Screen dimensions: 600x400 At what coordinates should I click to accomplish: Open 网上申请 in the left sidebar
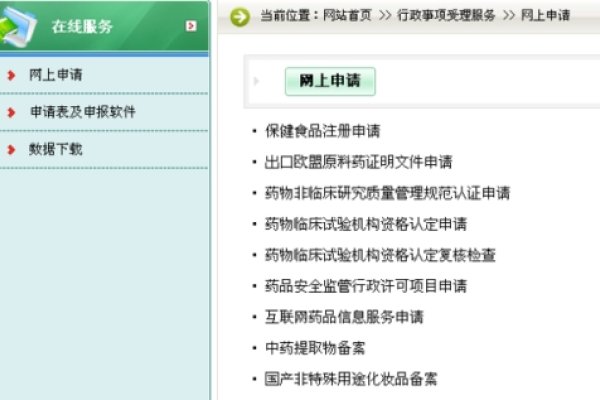[56, 75]
